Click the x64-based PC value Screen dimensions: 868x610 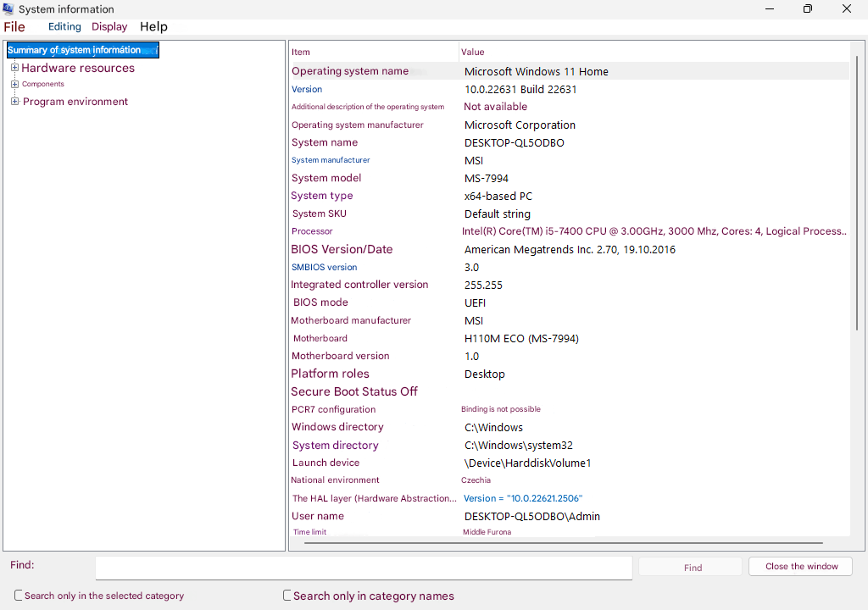(x=498, y=197)
